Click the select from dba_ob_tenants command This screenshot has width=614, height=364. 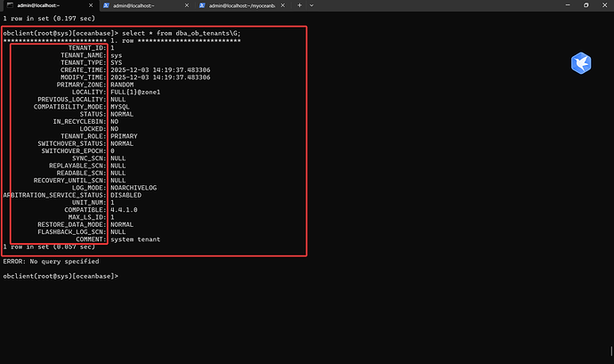[x=178, y=32]
